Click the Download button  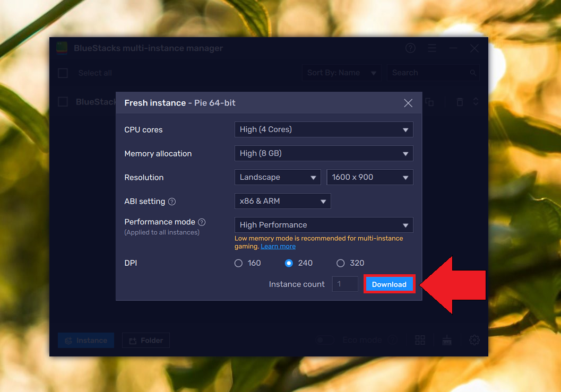point(389,284)
